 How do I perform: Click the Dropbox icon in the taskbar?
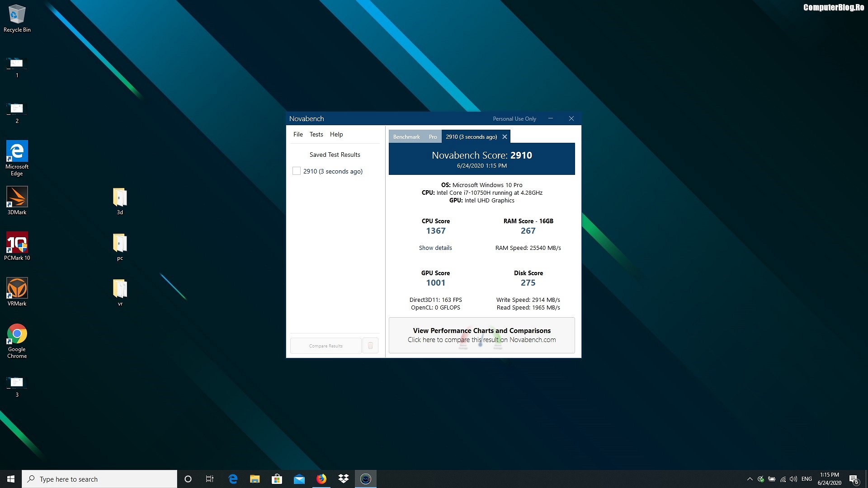click(344, 479)
